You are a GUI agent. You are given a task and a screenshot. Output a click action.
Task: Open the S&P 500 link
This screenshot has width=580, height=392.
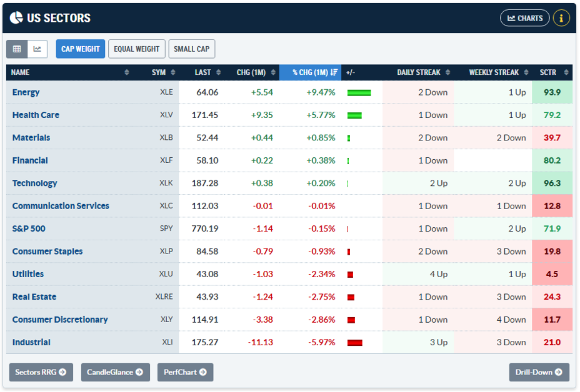coord(29,228)
